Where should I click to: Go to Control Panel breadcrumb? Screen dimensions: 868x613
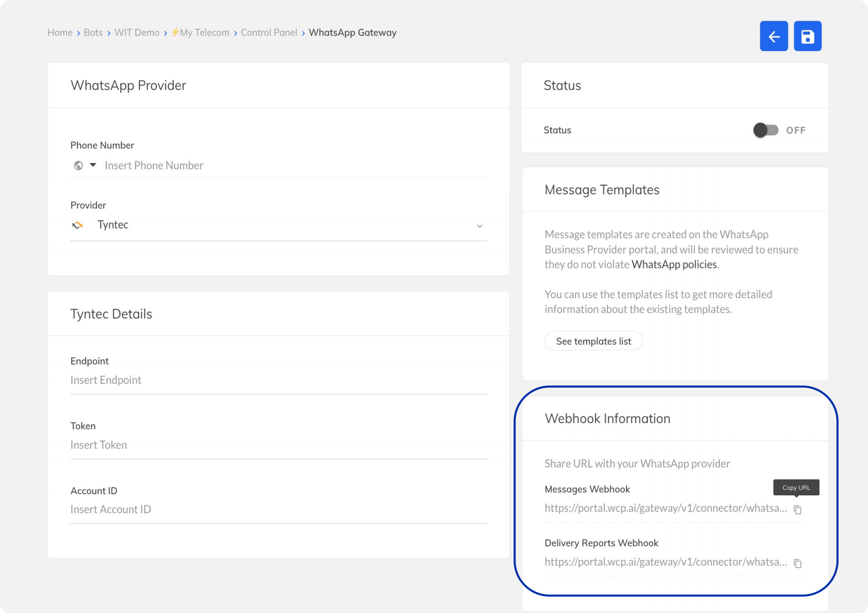tap(269, 33)
